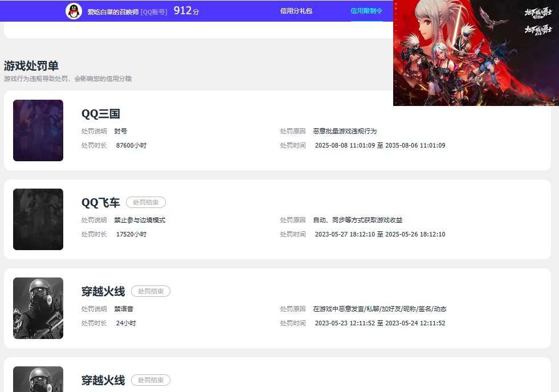The image size is (559, 392).
Task: Click the [QQ账号] account type label
Action: click(154, 12)
